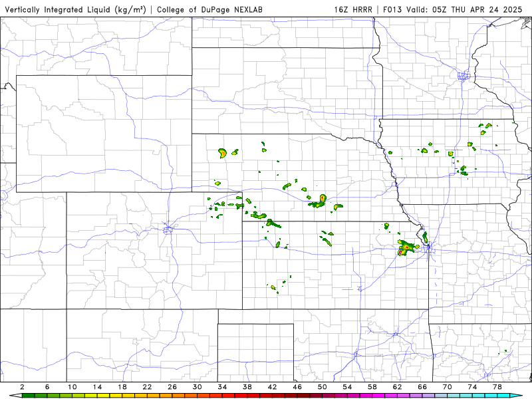The image size is (532, 399).
Task: Click the color scale label "58"
Action: pos(372,387)
